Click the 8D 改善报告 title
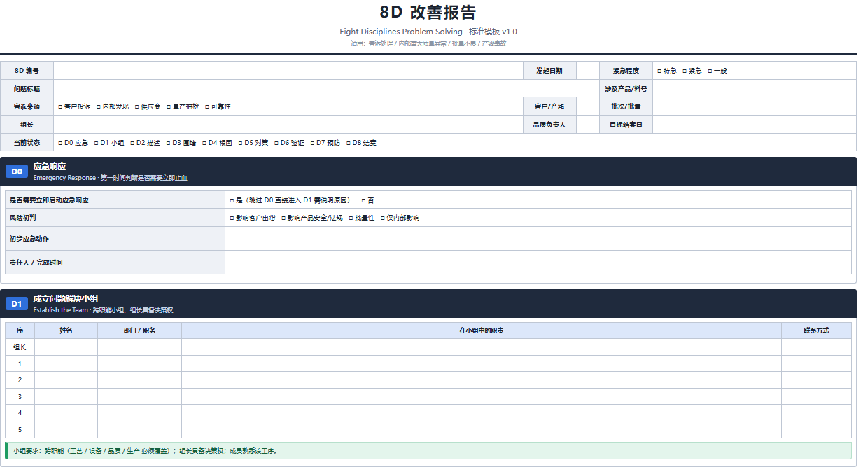The height and width of the screenshot is (467, 868). click(x=428, y=12)
